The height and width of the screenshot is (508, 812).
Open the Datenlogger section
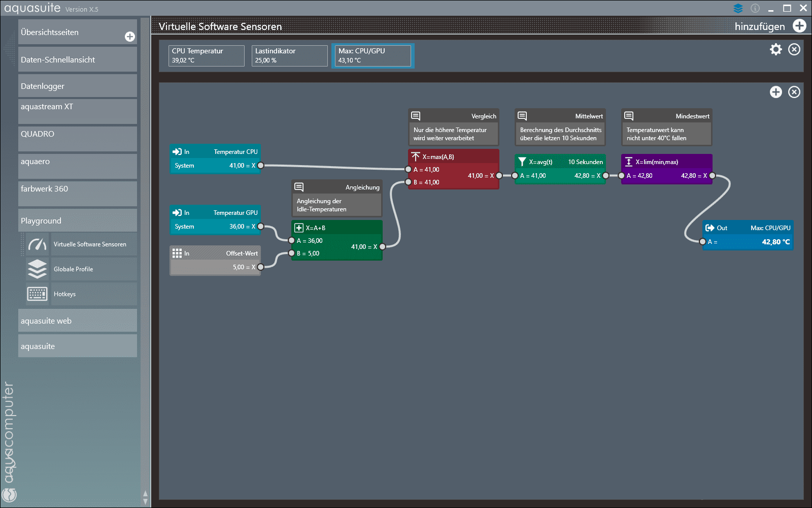(78, 86)
